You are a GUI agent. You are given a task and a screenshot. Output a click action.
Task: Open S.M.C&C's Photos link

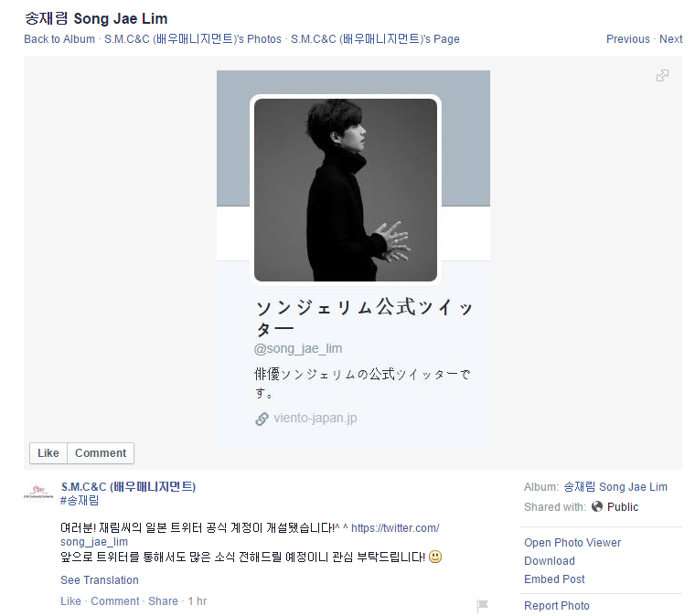click(193, 39)
